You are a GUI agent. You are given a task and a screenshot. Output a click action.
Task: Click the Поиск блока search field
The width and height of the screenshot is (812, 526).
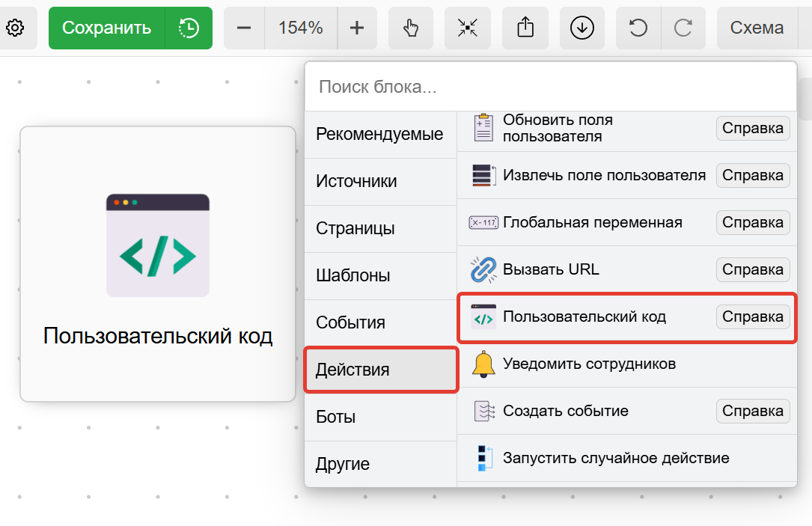(550, 87)
